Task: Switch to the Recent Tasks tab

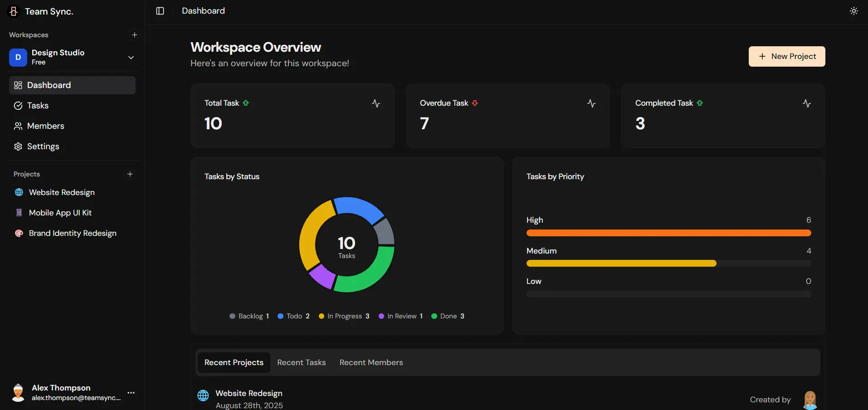Action: pyautogui.click(x=301, y=362)
